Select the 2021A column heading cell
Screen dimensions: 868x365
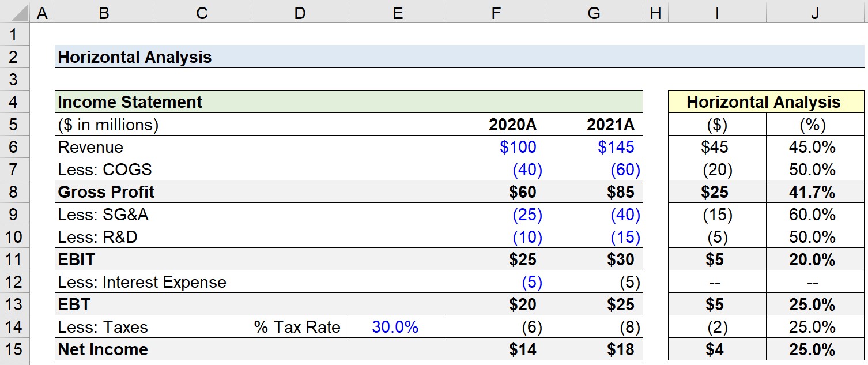point(594,125)
